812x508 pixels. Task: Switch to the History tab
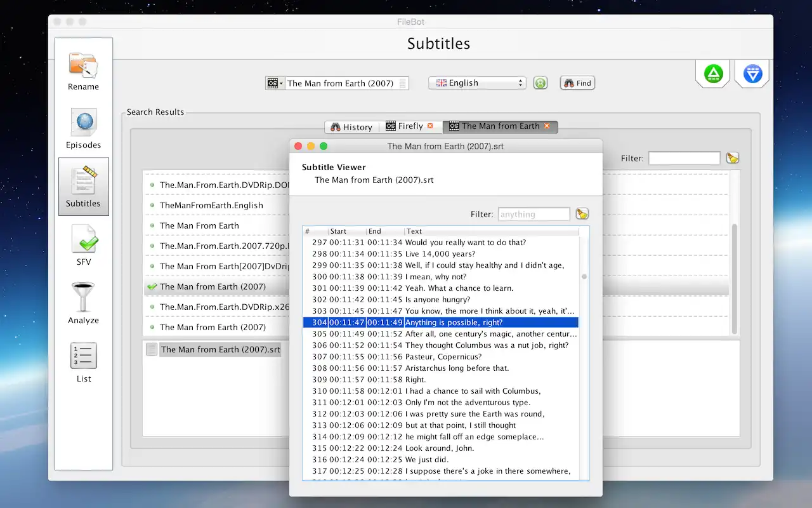(x=351, y=126)
